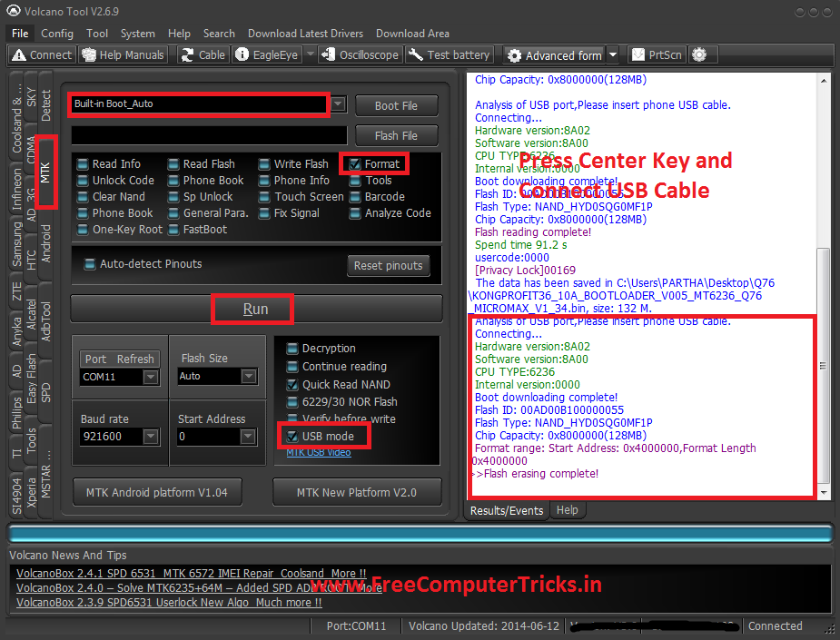Click the Reset pinouts button
The height and width of the screenshot is (640, 840).
pyautogui.click(x=389, y=266)
